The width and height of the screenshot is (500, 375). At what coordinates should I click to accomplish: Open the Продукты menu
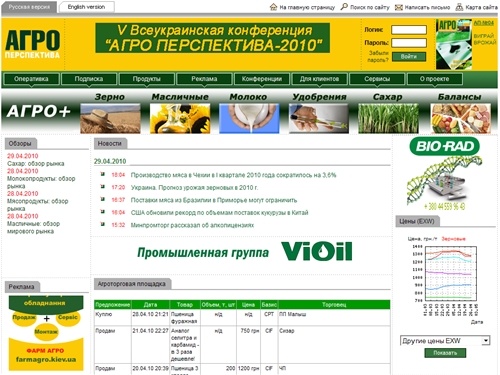[x=147, y=79]
